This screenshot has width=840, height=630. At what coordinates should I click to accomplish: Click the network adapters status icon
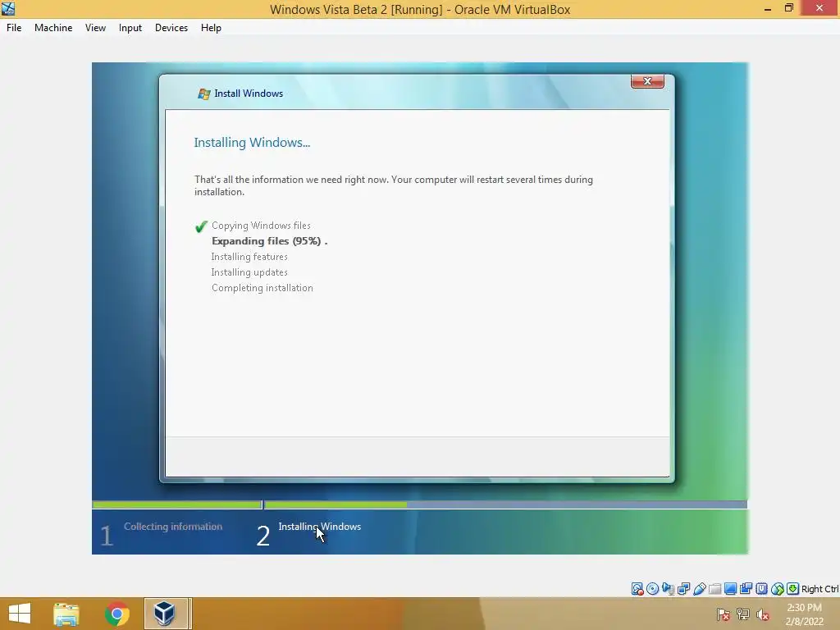tap(683, 589)
